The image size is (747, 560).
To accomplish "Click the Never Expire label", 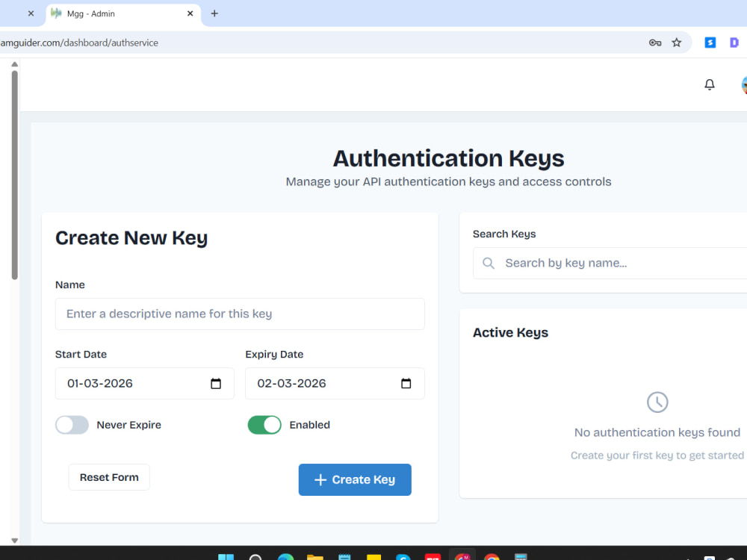I will pos(128,425).
